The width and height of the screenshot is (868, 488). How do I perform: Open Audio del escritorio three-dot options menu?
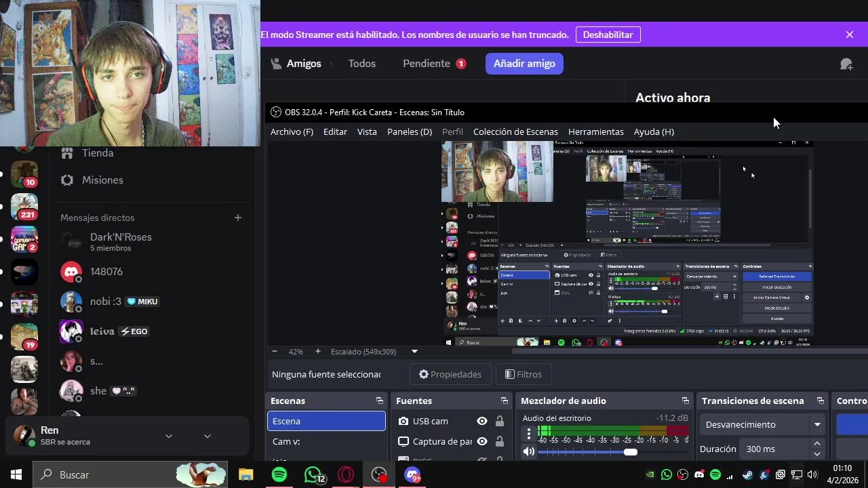529,434
